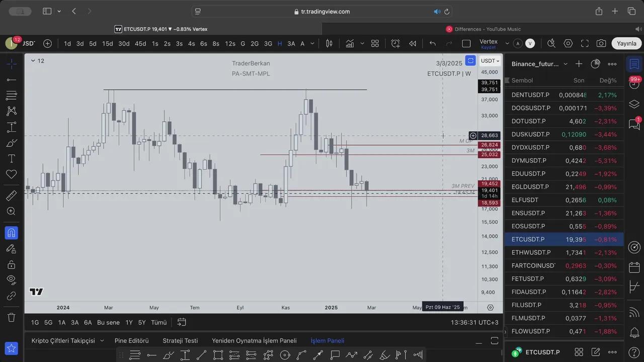Select the 15d timeframe
Image resolution: width=644 pixels, height=362 pixels.
108,44
